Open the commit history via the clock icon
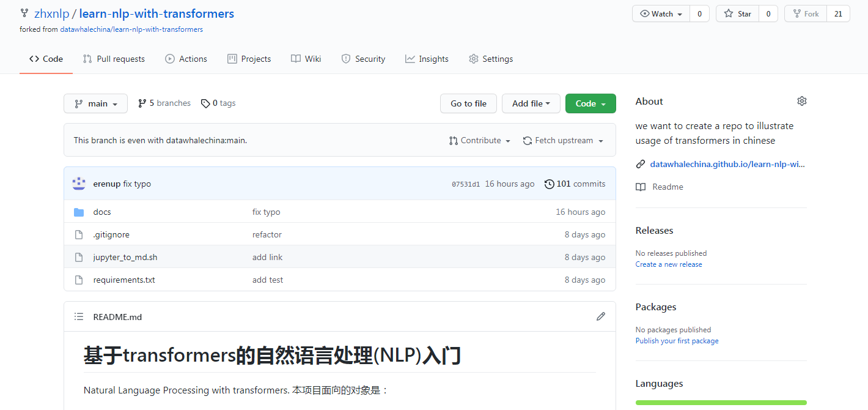Screen dimensions: 868x410 coord(549,184)
